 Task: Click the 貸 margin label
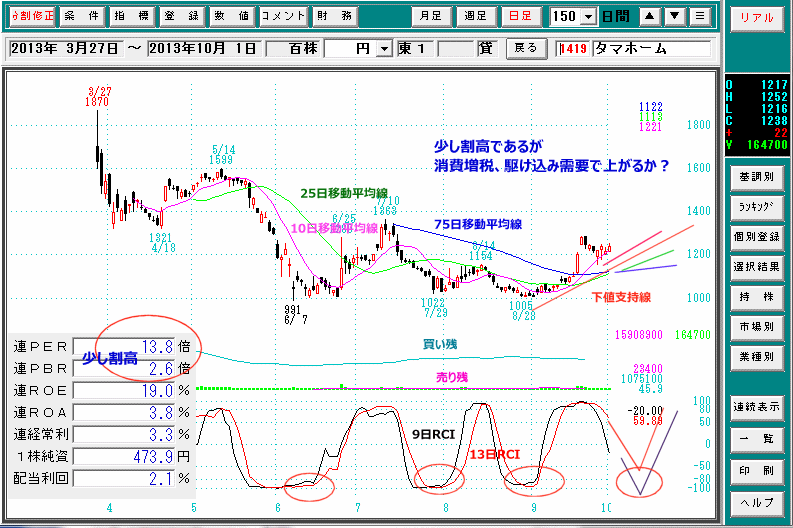[x=485, y=49]
